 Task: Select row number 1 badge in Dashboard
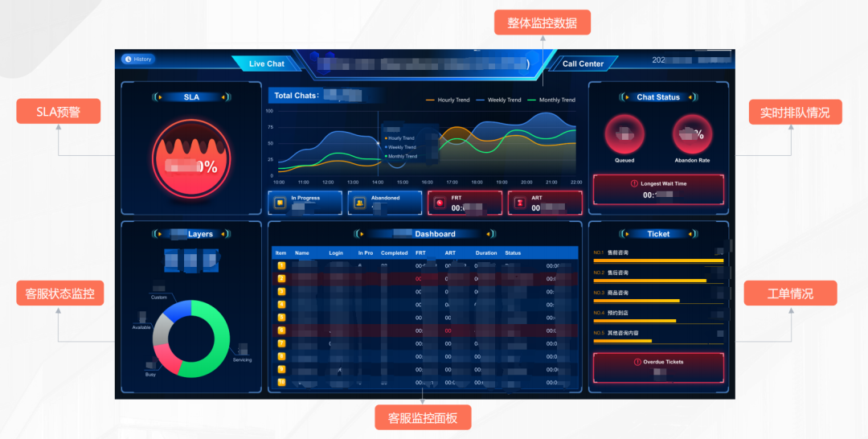pos(281,265)
